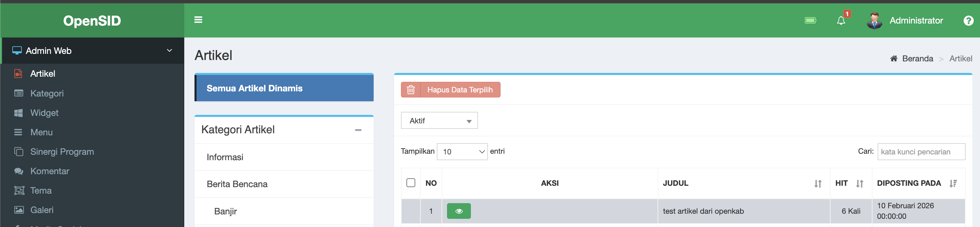Open the help question mark icon

[968, 20]
